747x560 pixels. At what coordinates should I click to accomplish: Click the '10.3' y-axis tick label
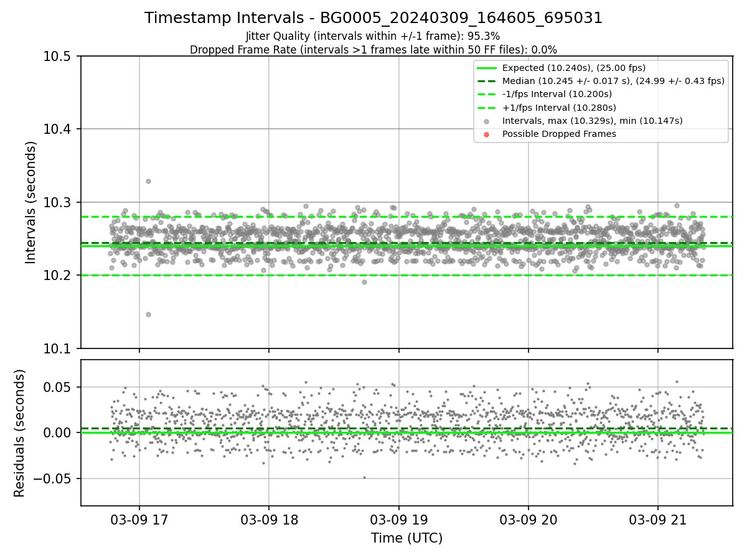58,202
